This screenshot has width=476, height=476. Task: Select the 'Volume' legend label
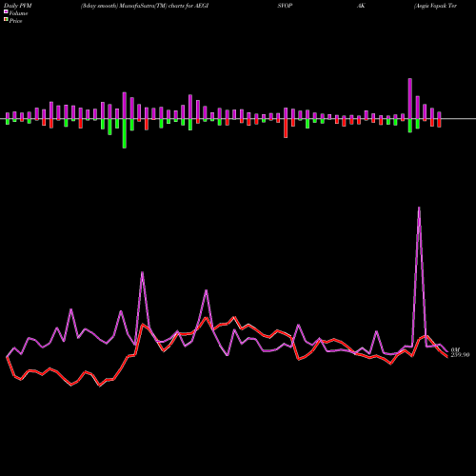pos(18,13)
